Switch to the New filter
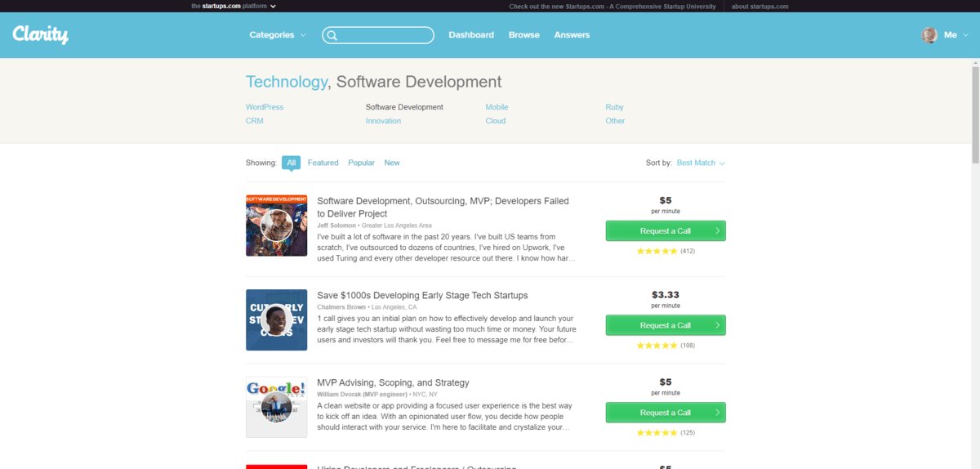 [392, 163]
